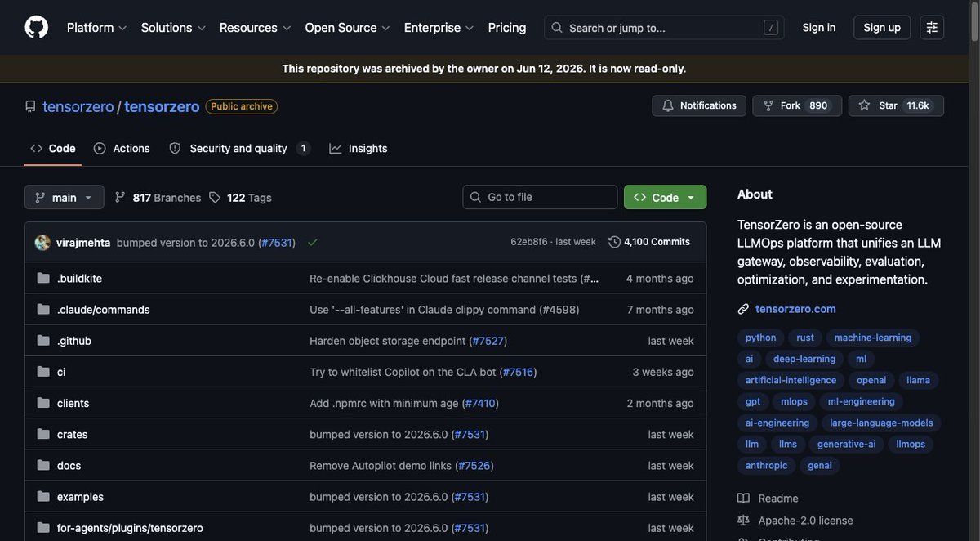The height and width of the screenshot is (541, 980).
Task: Open the Resources dropdown
Action: pyautogui.click(x=255, y=27)
